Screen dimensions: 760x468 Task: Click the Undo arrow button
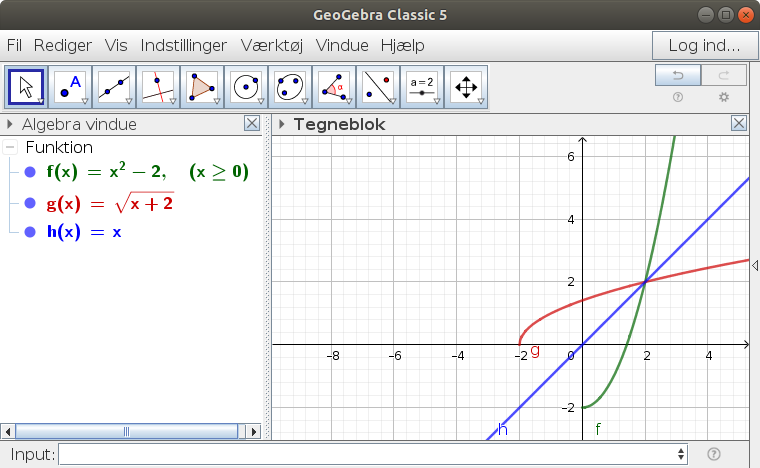click(678, 75)
